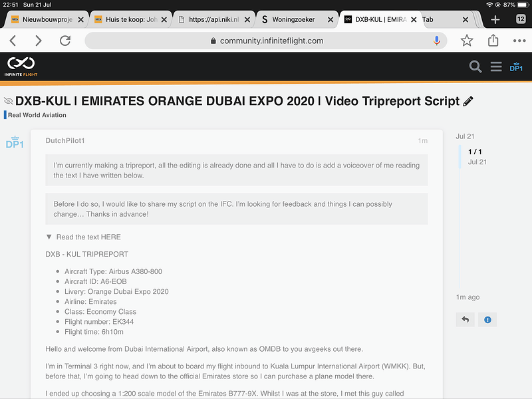Edit topic title with pencil icon
The height and width of the screenshot is (399, 532).
tap(468, 101)
